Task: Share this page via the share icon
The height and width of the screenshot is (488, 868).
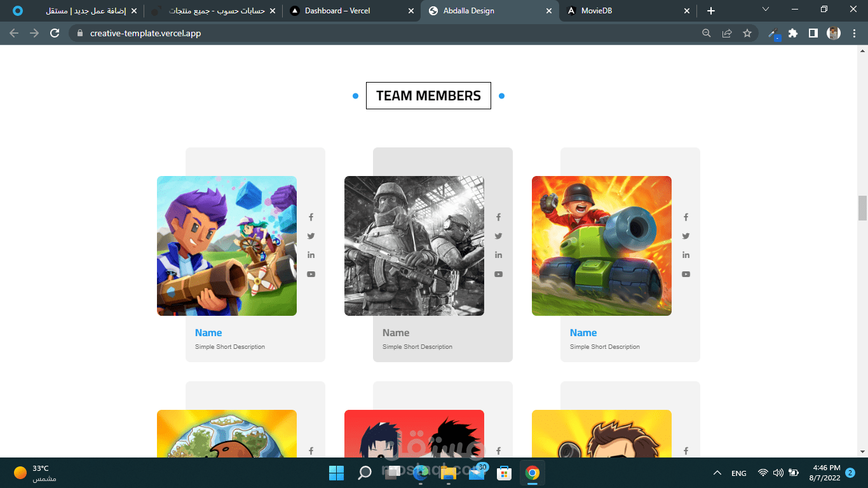Action: (727, 33)
